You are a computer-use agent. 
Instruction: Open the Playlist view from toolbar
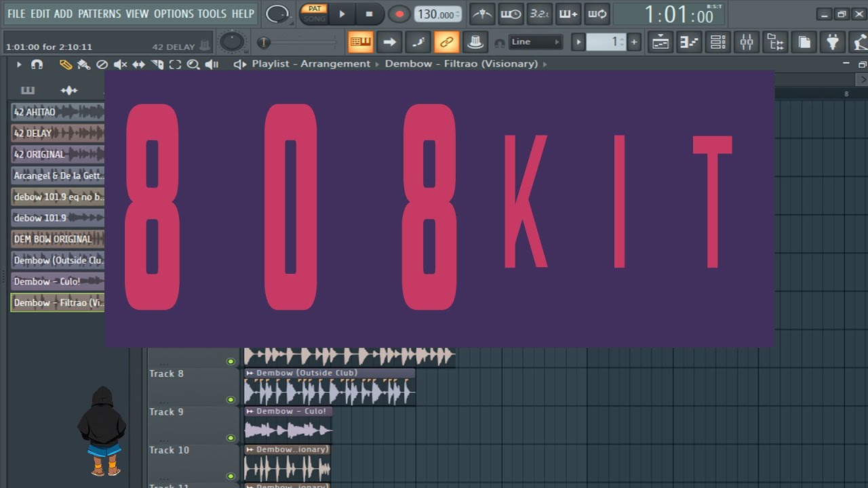pos(660,42)
